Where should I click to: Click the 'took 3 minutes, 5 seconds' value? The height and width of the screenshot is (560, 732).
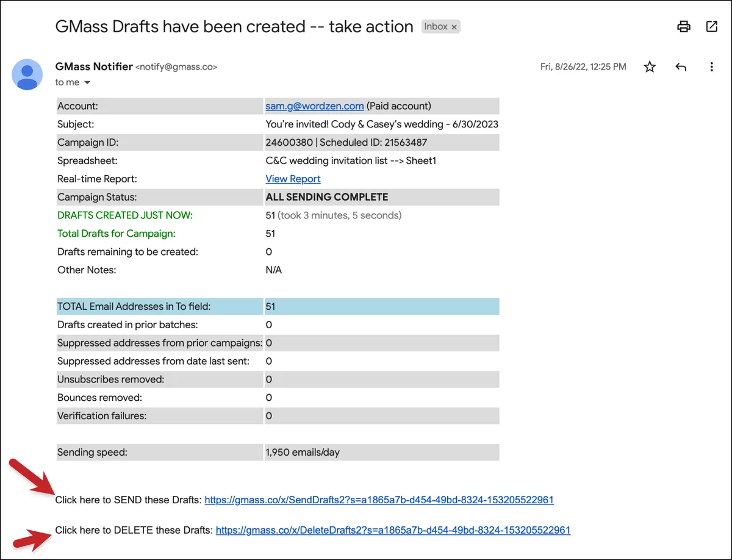(x=340, y=215)
